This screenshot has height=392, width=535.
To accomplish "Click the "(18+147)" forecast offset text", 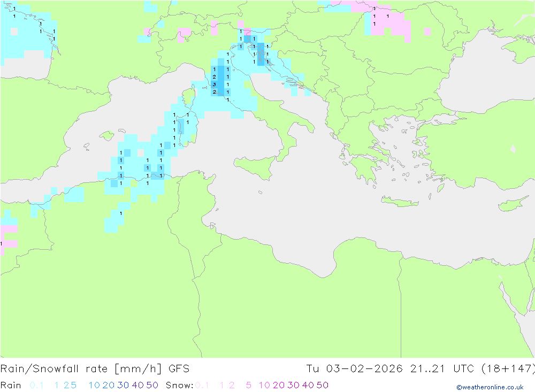I will click(x=508, y=369).
